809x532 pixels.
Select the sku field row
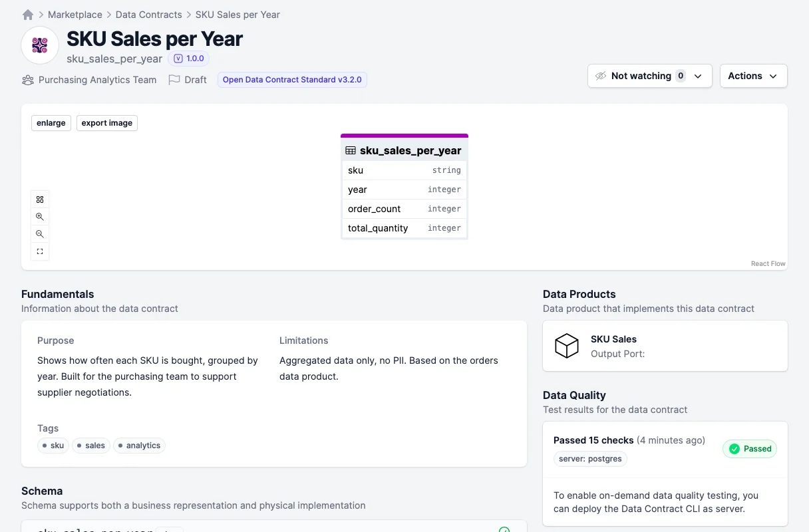(404, 170)
